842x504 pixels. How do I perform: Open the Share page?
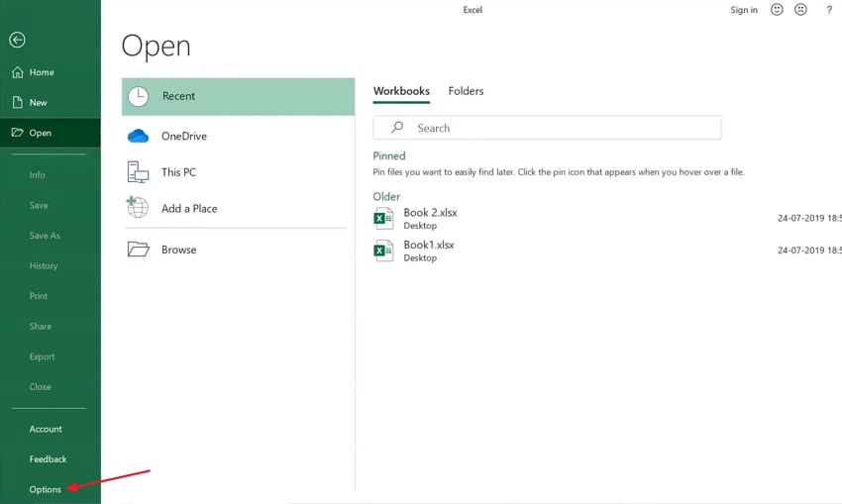(x=41, y=326)
